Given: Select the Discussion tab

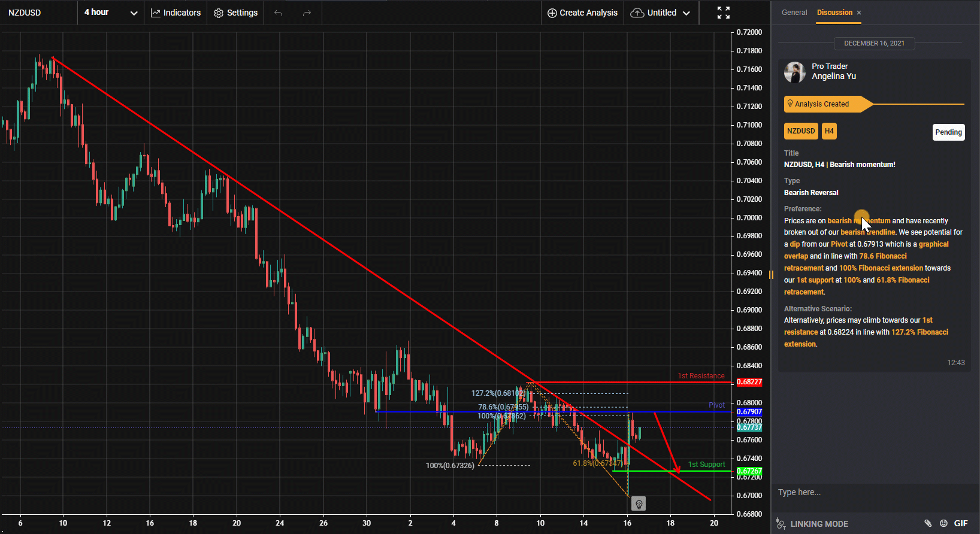Looking at the screenshot, I should point(834,13).
